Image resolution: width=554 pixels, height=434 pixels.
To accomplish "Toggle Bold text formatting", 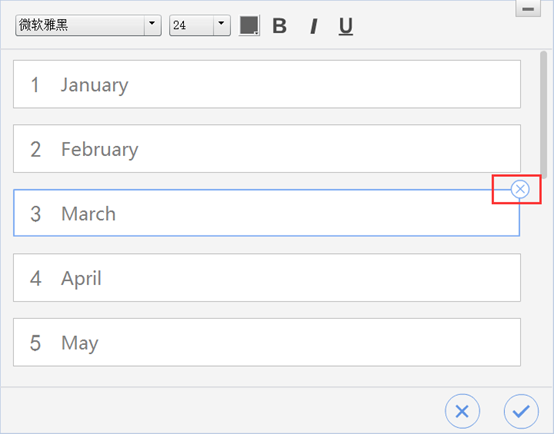I will [x=279, y=26].
